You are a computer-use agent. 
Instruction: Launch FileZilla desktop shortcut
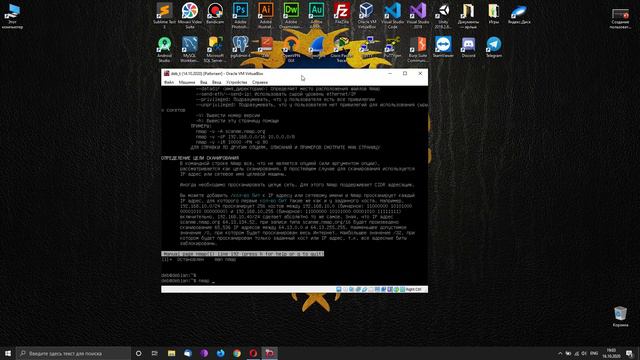[342, 13]
